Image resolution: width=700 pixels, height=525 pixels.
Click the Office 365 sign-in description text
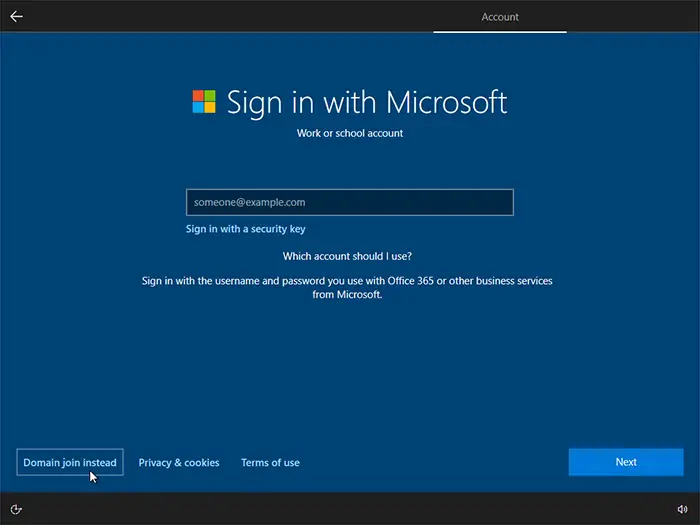[347, 288]
